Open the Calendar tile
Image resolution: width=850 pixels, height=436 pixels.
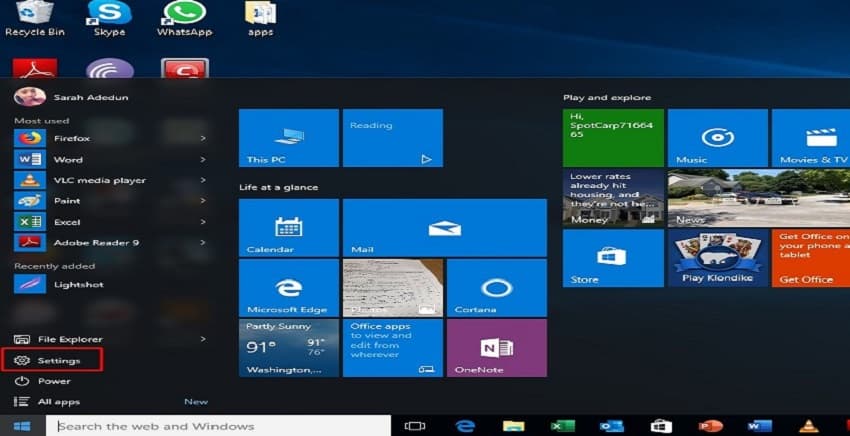tap(289, 228)
